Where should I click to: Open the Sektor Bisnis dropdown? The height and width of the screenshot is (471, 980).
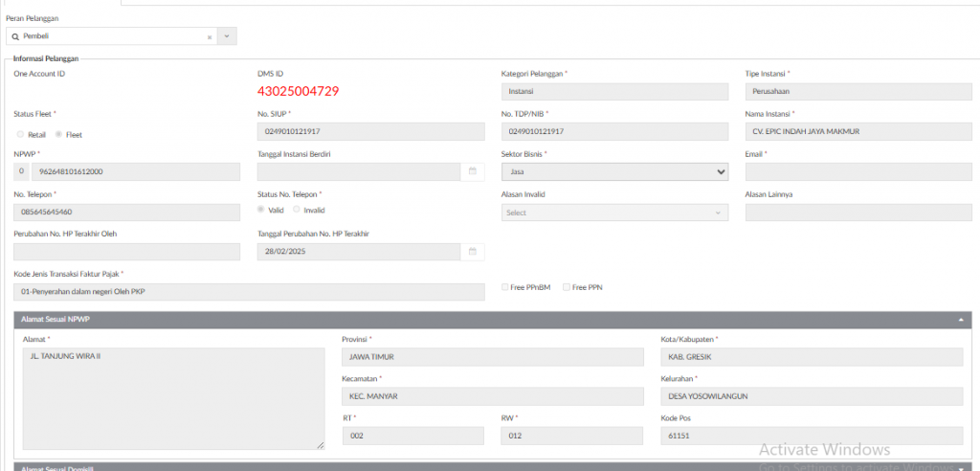coord(614,171)
